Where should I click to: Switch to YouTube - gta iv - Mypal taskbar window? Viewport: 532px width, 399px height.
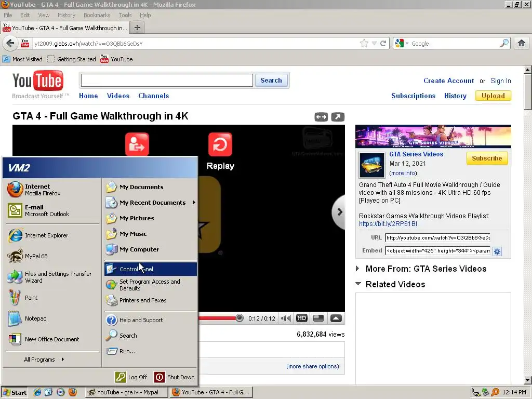pos(126,392)
